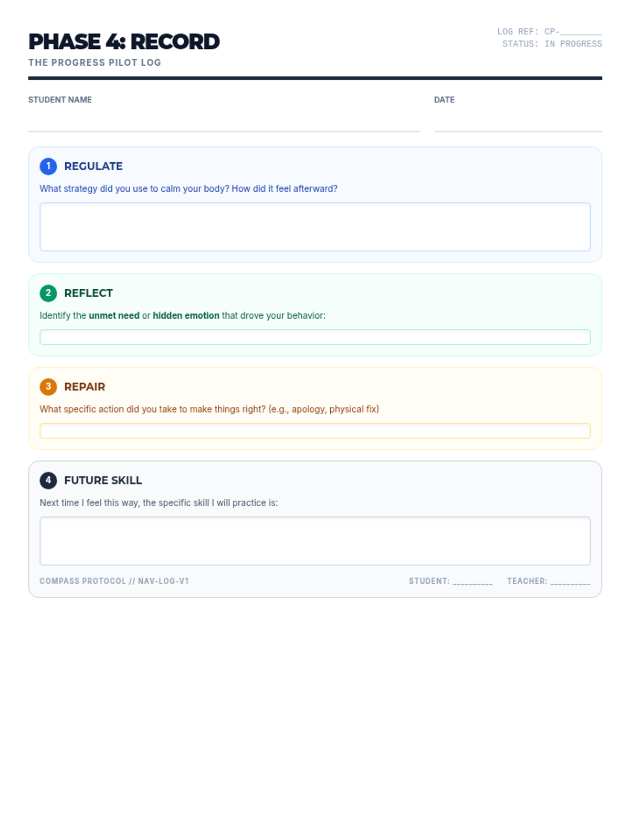Click the blue number 1 Regulate badge
The width and height of the screenshot is (630, 840).
coord(48,166)
